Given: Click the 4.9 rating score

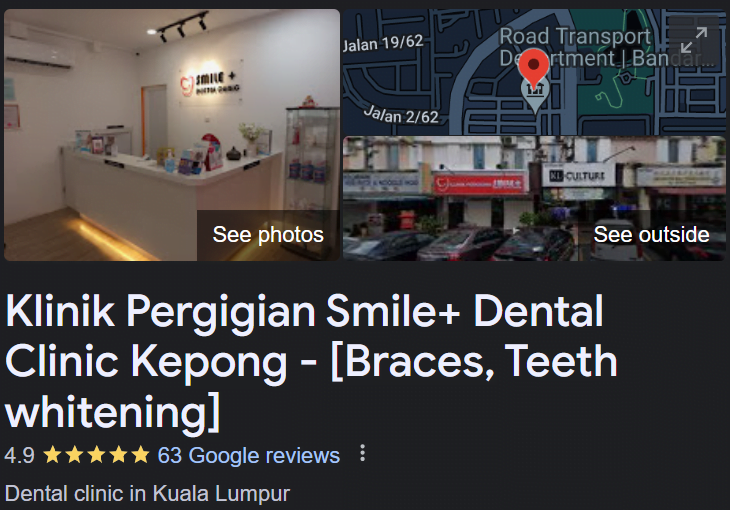Looking at the screenshot, I should point(20,456).
